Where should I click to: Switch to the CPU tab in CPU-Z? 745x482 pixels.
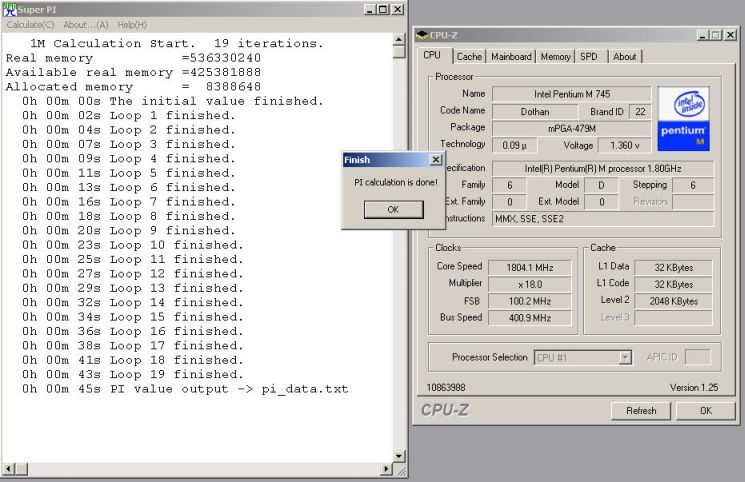(x=432, y=55)
